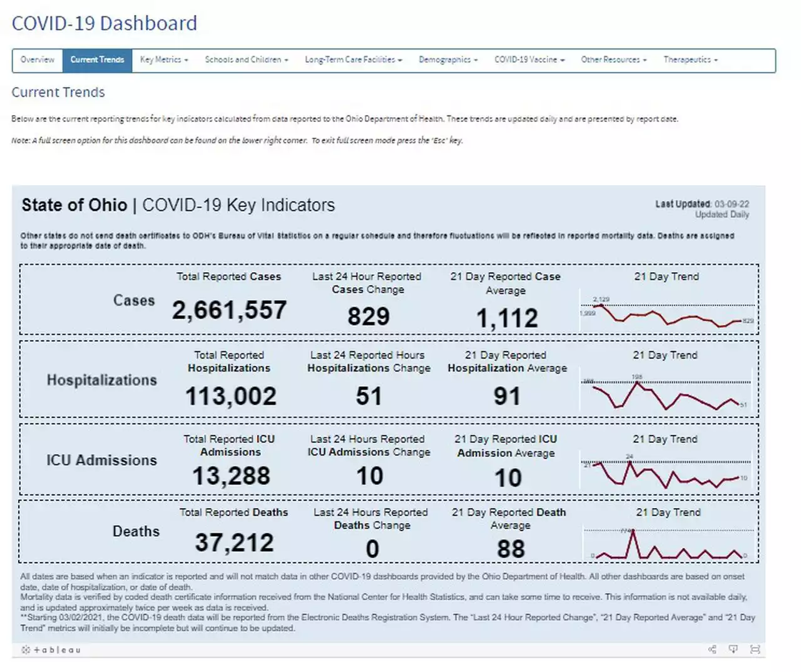Viewport: 801px width, 672px height.
Task: Expand the Other Resources menu
Action: (614, 60)
